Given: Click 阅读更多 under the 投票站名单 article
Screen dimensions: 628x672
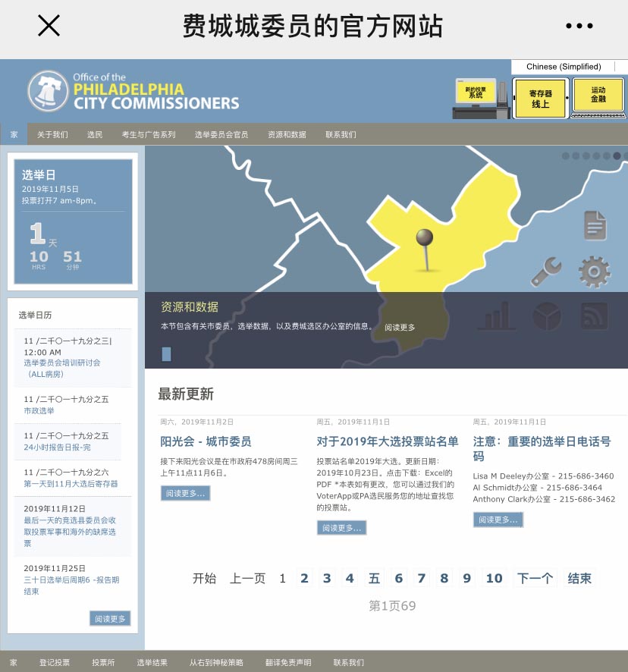Looking at the screenshot, I should click(341, 528).
